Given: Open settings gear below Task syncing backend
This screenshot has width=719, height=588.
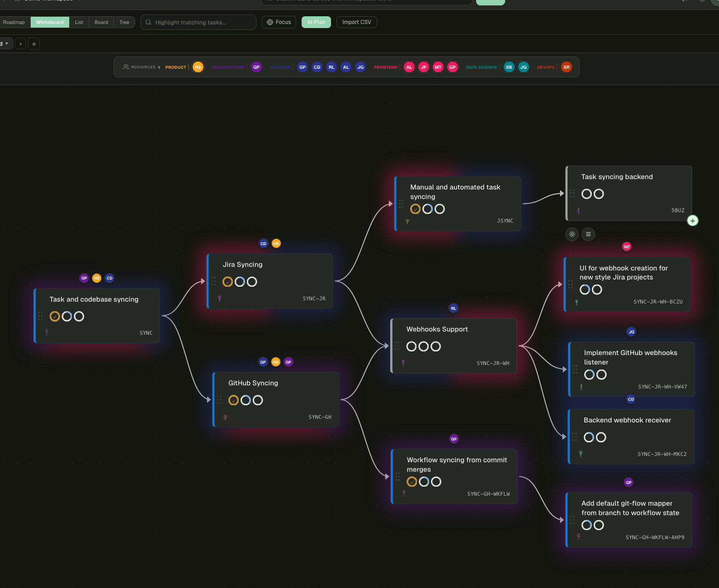Looking at the screenshot, I should [572, 234].
